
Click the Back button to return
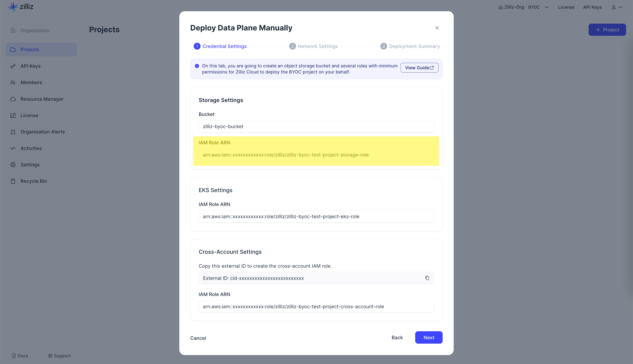(x=397, y=338)
